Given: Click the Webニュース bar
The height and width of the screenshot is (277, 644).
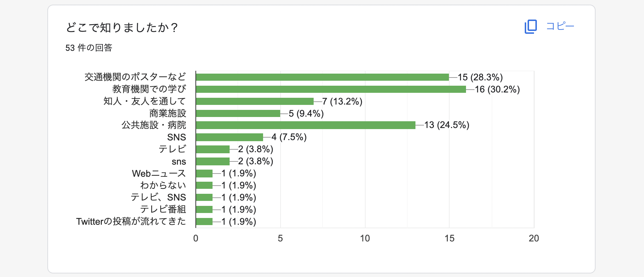Looking at the screenshot, I should 204,174.
